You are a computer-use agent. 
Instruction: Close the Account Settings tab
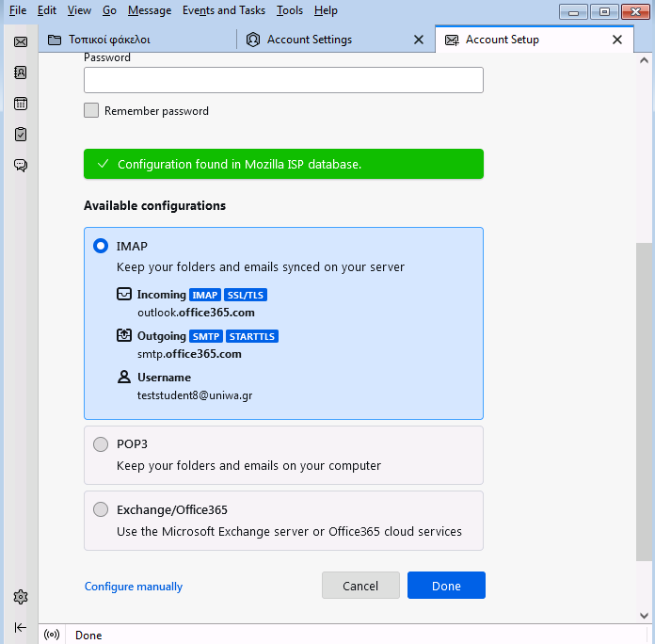419,40
